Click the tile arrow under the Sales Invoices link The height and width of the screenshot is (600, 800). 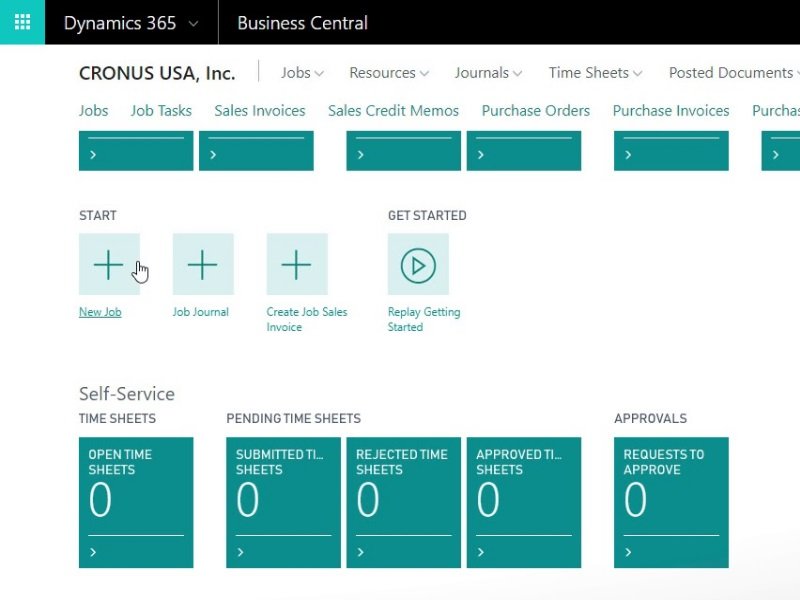[213, 155]
